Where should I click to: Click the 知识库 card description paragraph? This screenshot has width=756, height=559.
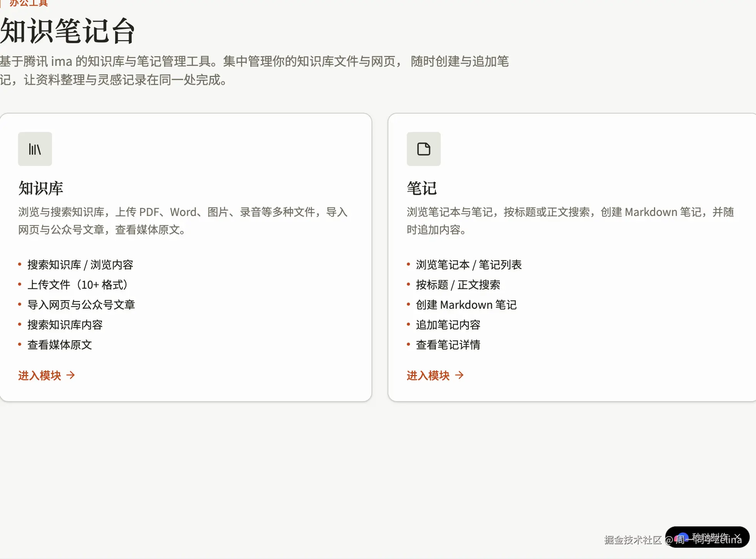click(183, 221)
